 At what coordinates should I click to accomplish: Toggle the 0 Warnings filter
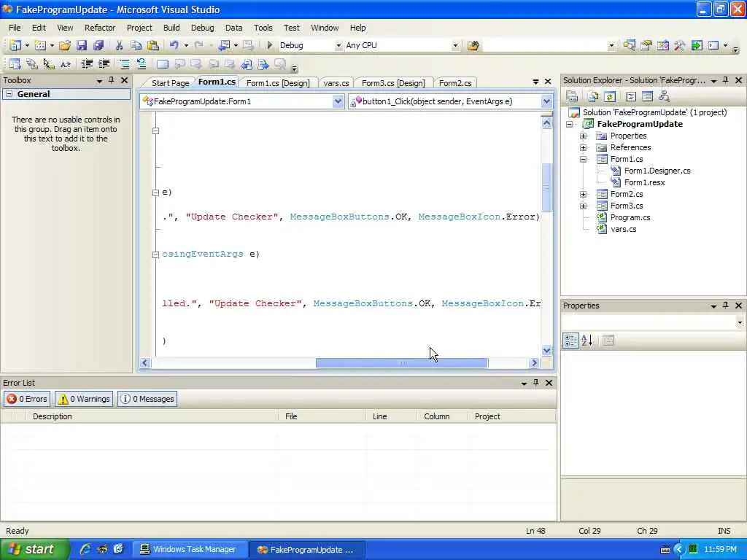click(84, 399)
